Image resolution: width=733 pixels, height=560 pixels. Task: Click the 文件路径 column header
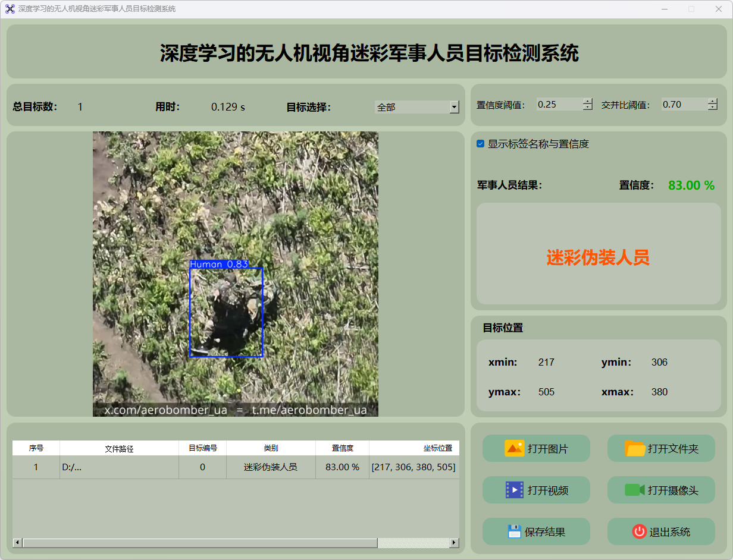click(x=119, y=448)
